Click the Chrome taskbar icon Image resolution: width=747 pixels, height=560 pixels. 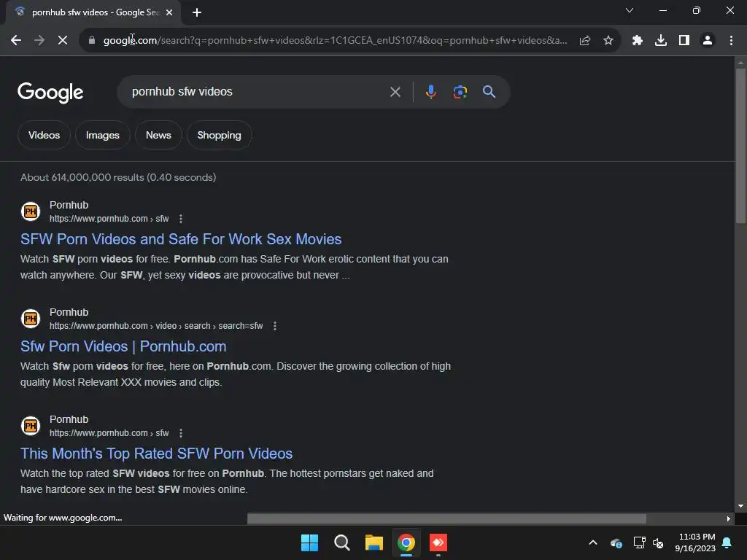406,542
